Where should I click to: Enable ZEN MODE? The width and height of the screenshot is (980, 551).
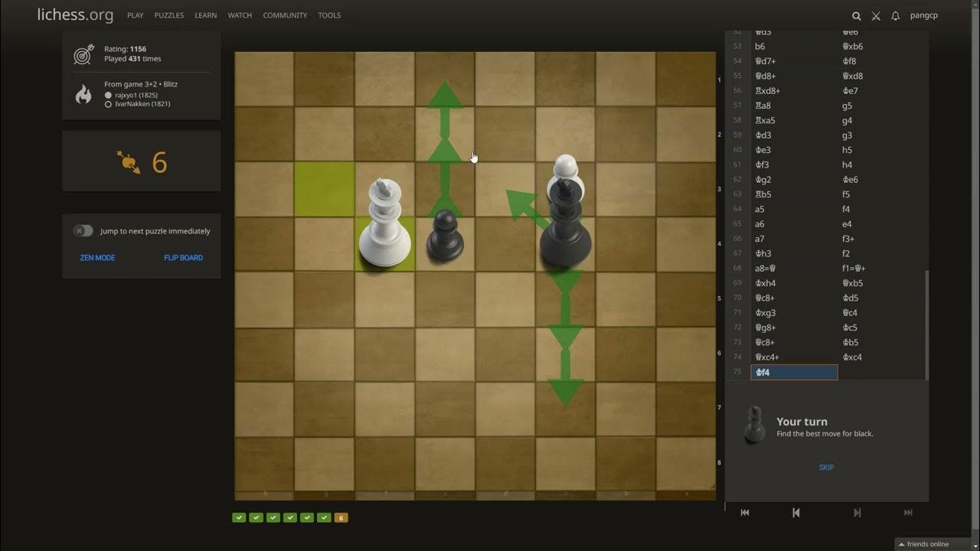(x=97, y=258)
